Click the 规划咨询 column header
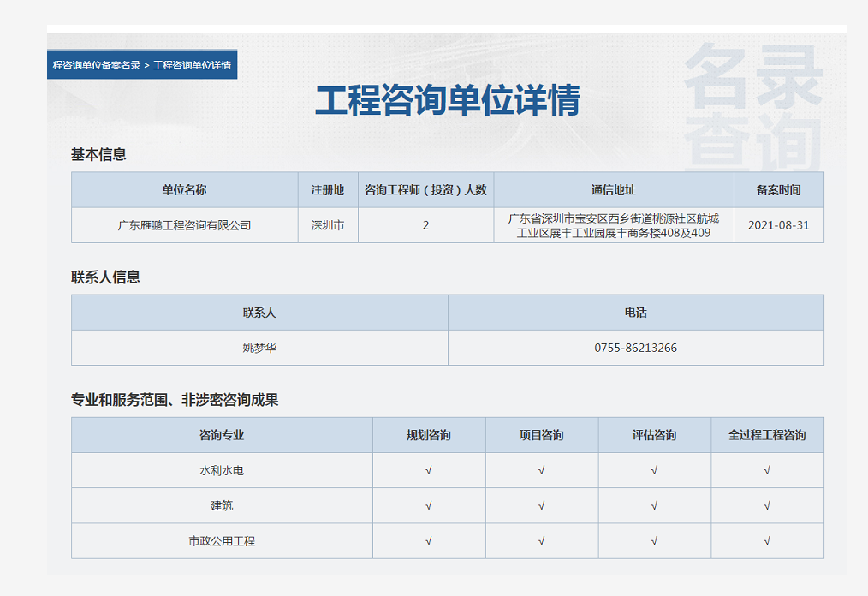The image size is (868, 596). (x=429, y=434)
